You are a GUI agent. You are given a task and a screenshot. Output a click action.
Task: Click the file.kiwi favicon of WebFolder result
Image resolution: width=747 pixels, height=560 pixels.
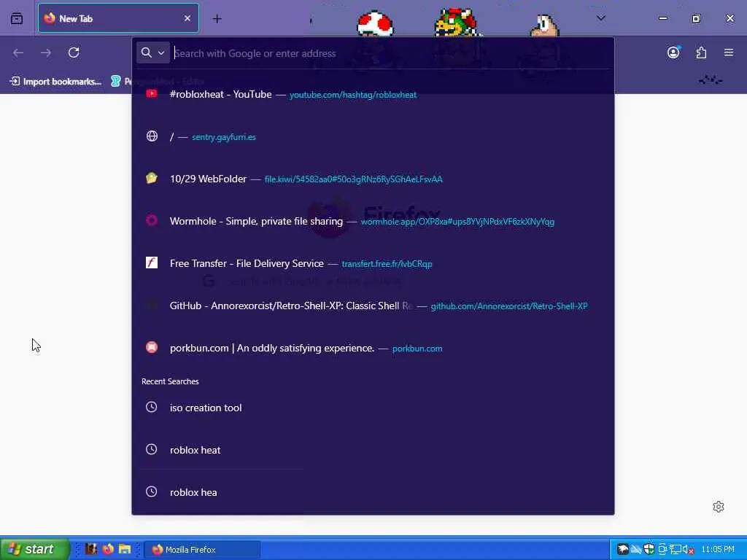pyautogui.click(x=152, y=179)
